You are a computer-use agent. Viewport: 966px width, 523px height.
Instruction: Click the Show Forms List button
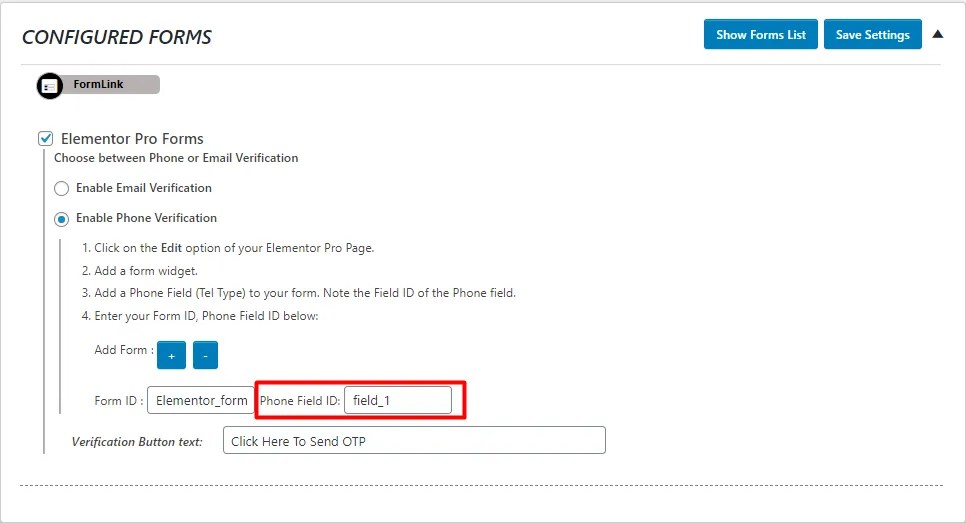(761, 34)
